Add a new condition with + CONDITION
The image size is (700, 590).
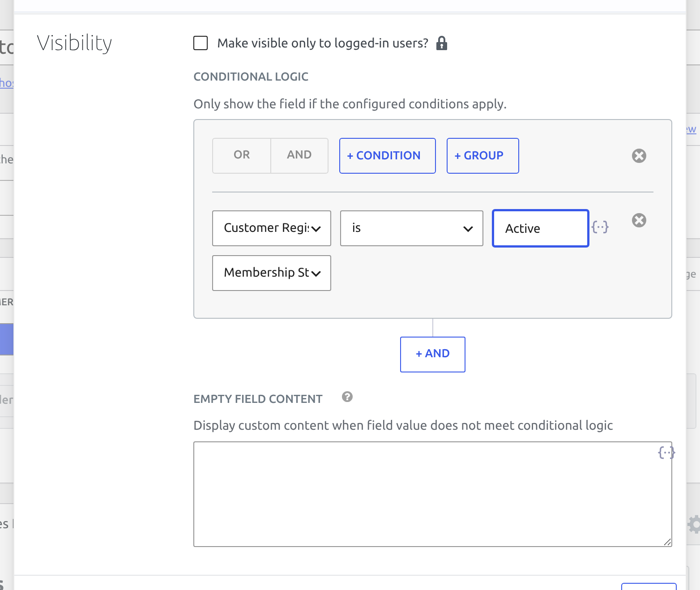coord(388,156)
